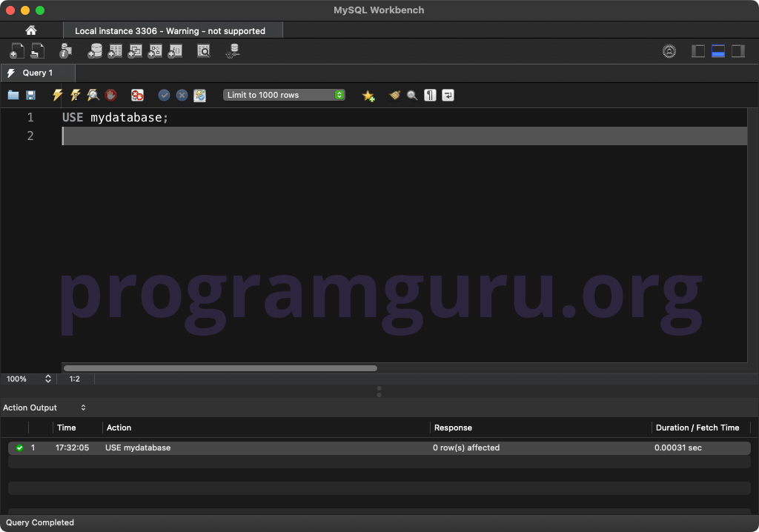
Task: Create a new table icon
Action: tap(115, 51)
